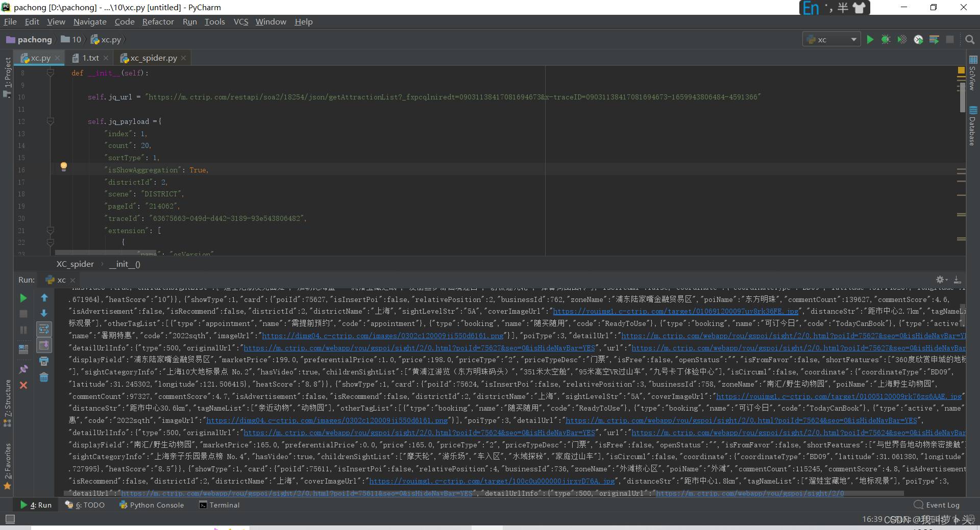The image size is (980, 530).
Task: Pin the Run tab with the pin icon
Action: tap(23, 369)
